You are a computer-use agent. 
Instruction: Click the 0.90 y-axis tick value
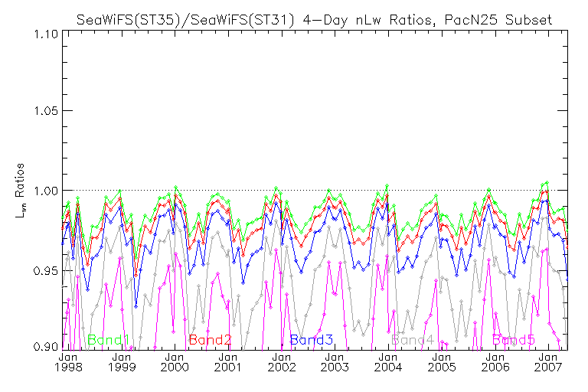click(46, 346)
